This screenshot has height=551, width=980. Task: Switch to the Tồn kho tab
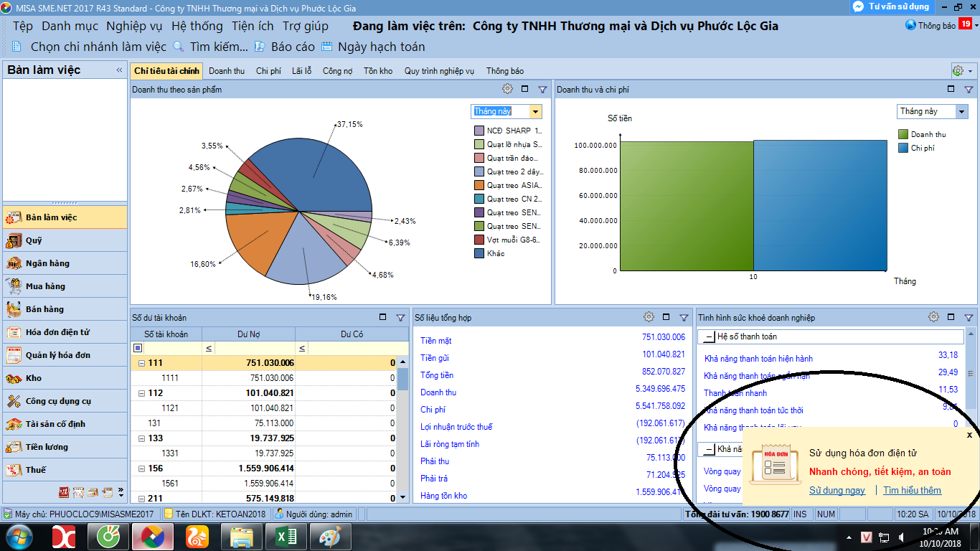[x=378, y=71]
